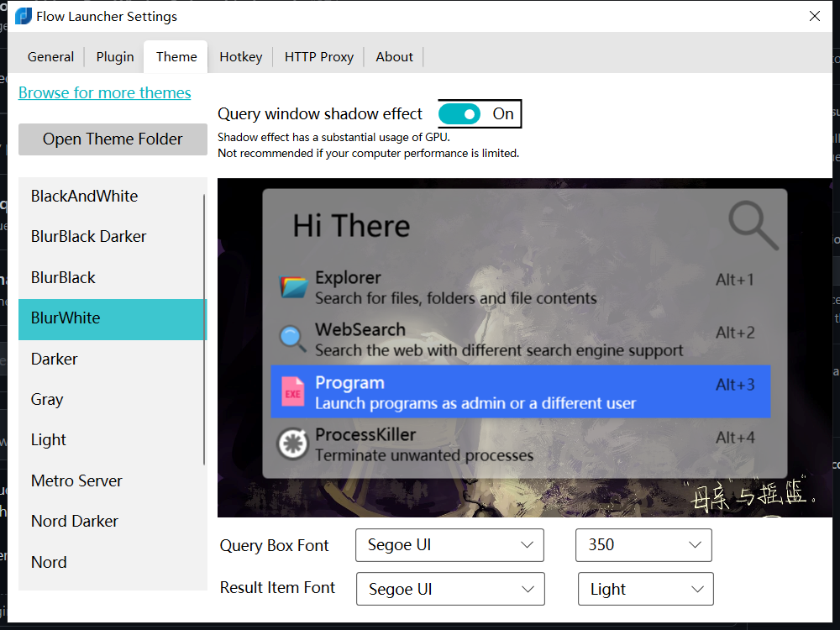Choose the Gray theme
The image size is (840, 630).
[x=112, y=400]
